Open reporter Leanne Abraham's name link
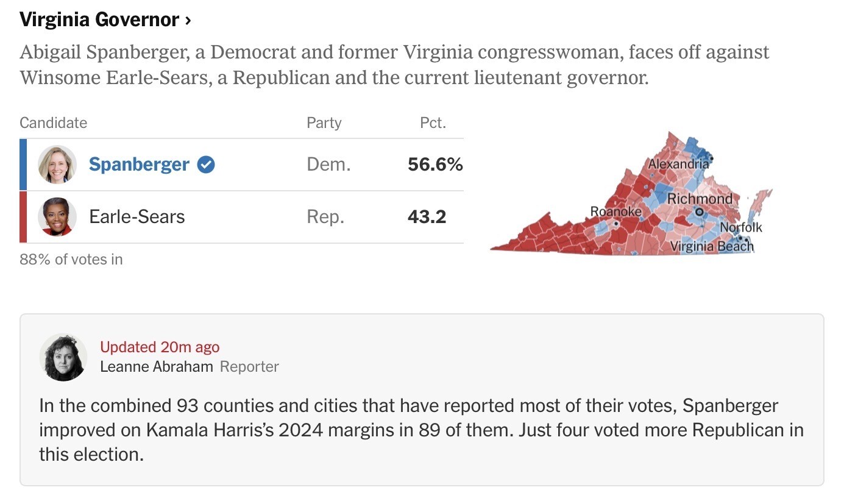 [x=157, y=367]
